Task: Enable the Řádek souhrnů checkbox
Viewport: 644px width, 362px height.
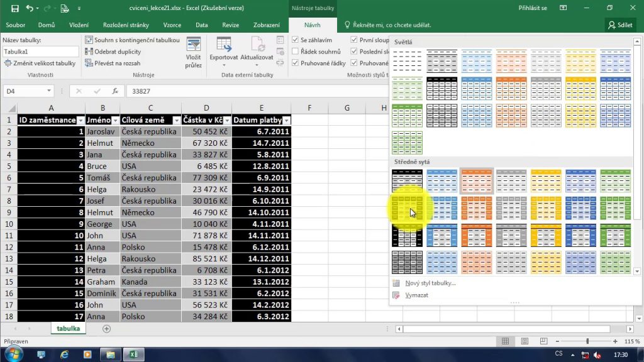Action: point(295,51)
